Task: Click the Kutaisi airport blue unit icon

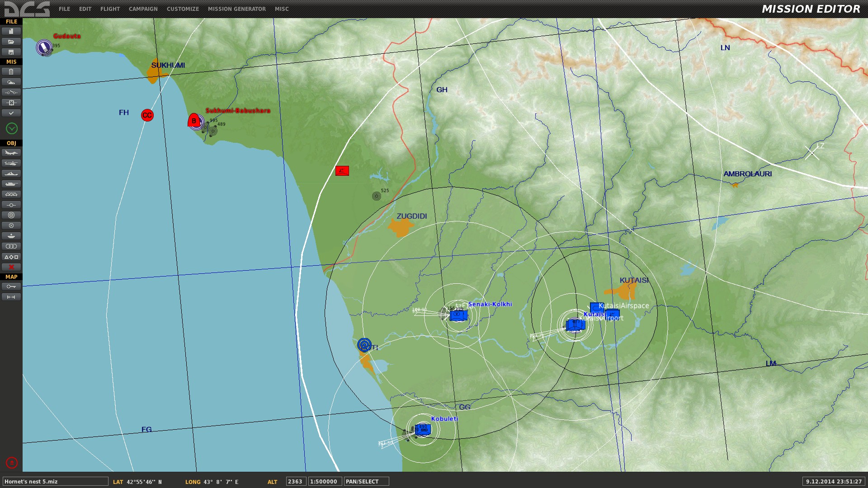Action: coord(575,324)
